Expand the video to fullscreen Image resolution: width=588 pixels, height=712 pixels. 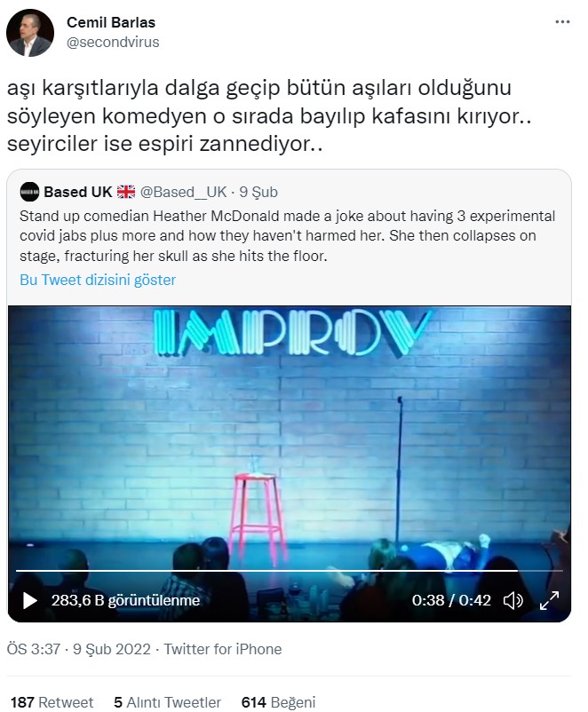tap(549, 600)
